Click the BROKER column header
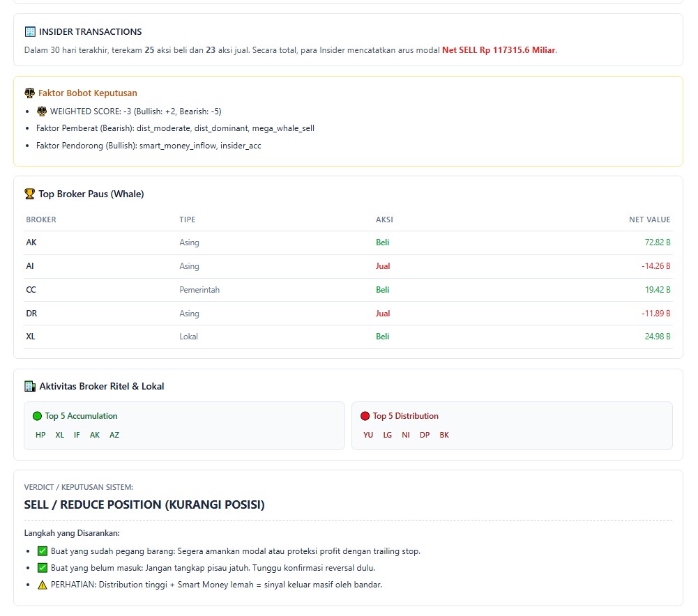This screenshot has width=698, height=616. click(41, 220)
